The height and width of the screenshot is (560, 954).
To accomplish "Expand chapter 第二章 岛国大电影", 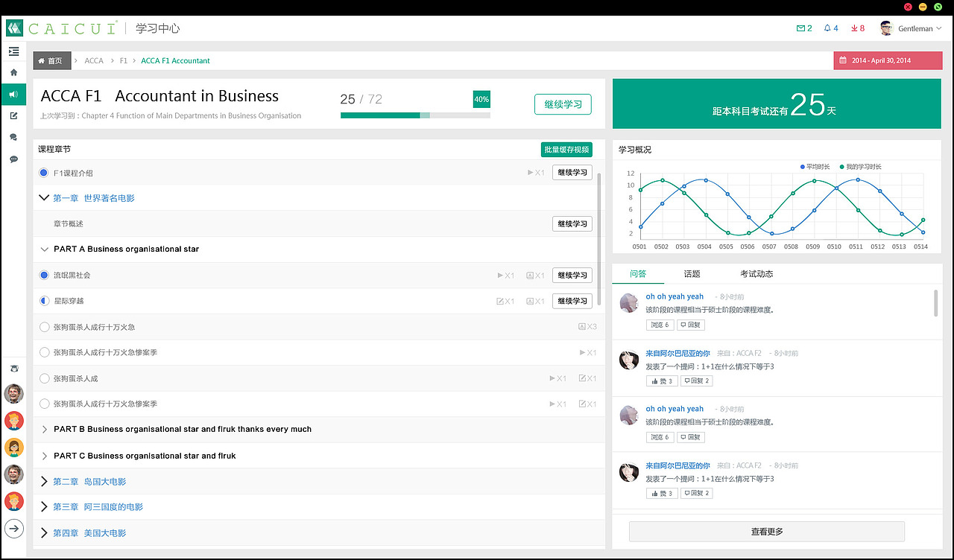I will pos(45,482).
